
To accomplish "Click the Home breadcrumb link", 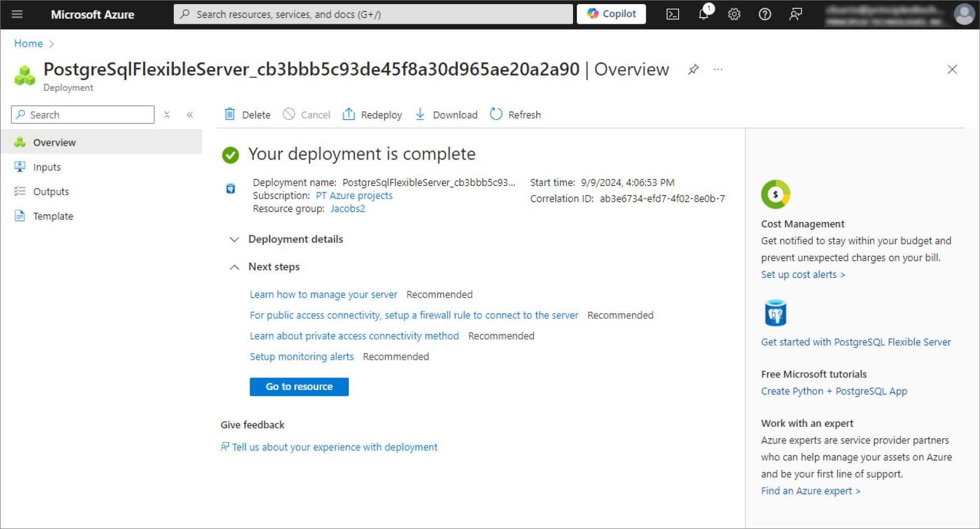I will point(29,44).
